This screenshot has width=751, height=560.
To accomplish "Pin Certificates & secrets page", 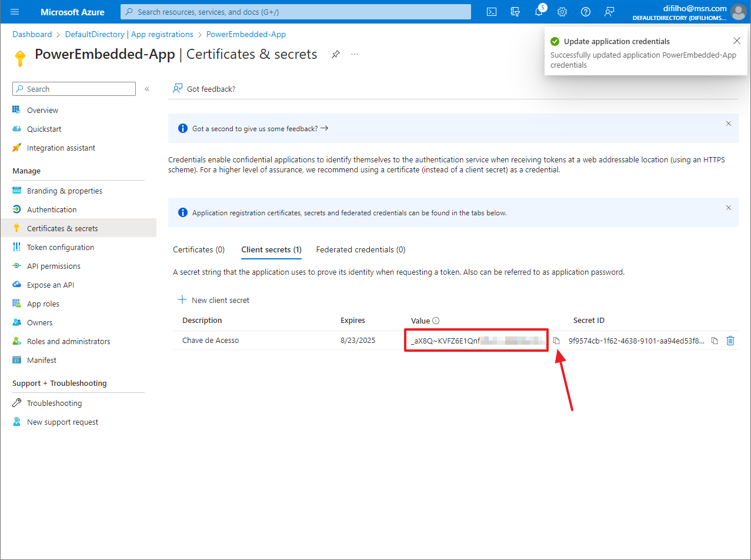I will point(335,54).
